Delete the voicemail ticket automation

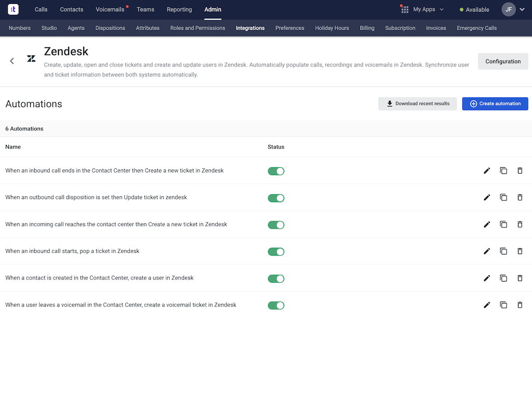click(x=520, y=305)
